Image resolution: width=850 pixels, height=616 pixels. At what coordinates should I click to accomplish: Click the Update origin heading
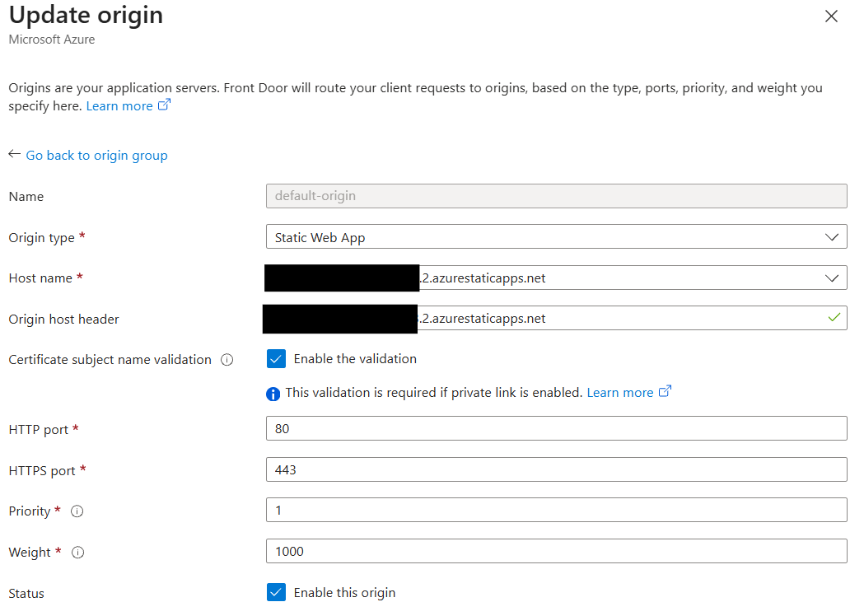tap(86, 15)
